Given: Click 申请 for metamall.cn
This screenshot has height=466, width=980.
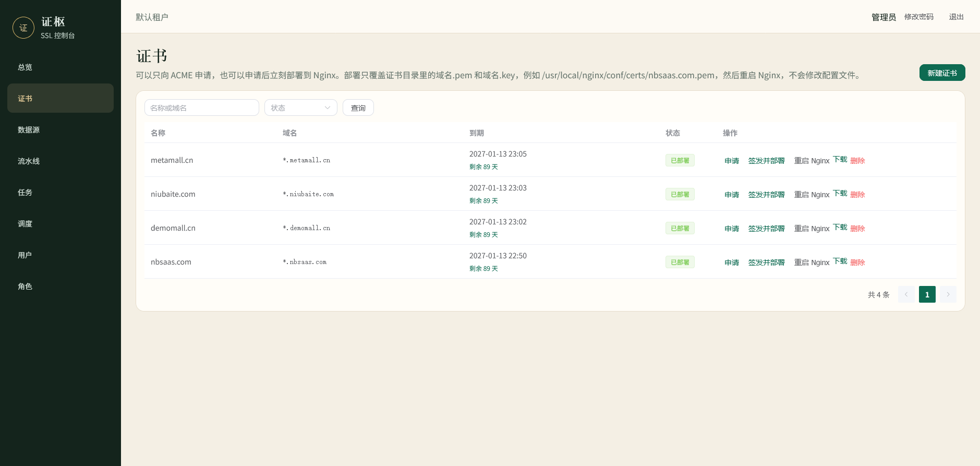Looking at the screenshot, I should 732,161.
